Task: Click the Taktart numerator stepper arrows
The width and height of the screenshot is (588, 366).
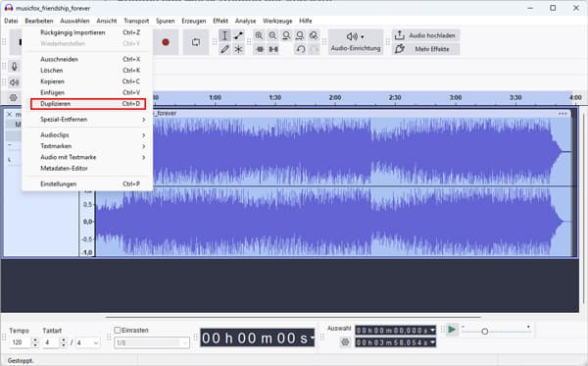Action: pos(64,342)
